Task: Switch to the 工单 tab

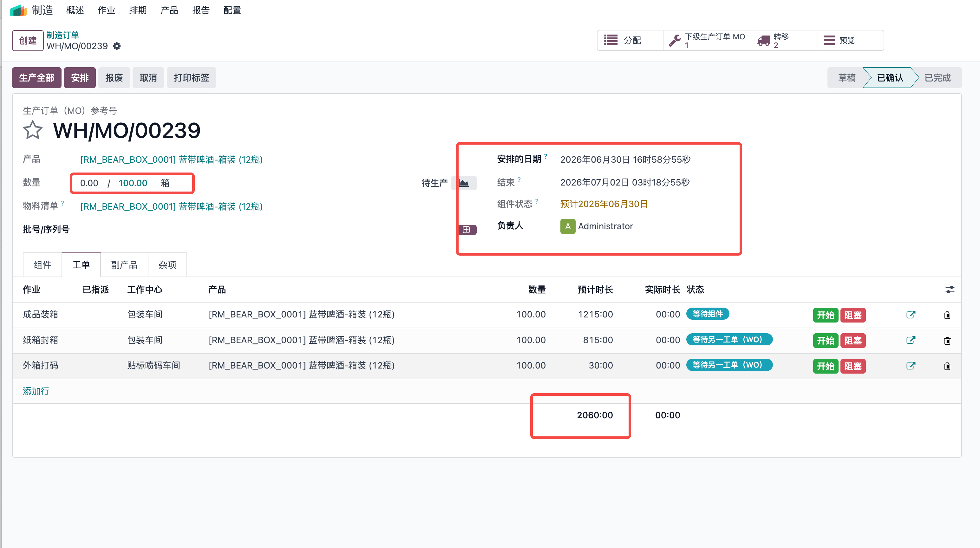Action: [81, 265]
